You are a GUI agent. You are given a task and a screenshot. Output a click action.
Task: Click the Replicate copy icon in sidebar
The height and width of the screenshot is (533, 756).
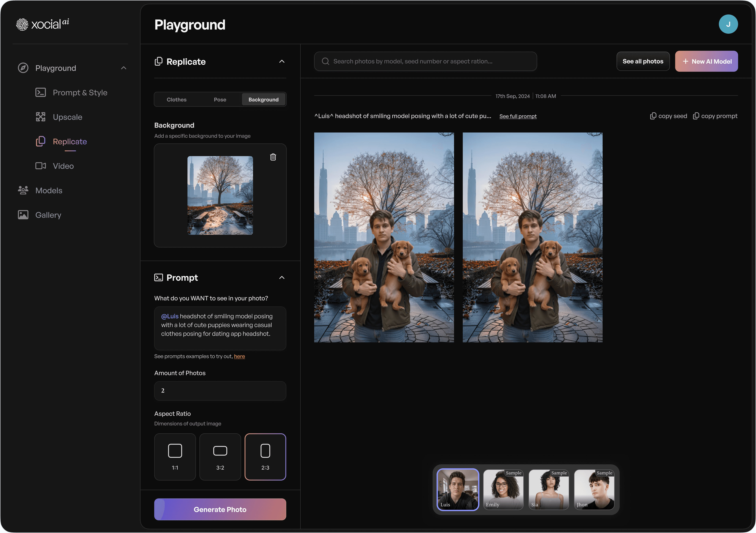41,141
